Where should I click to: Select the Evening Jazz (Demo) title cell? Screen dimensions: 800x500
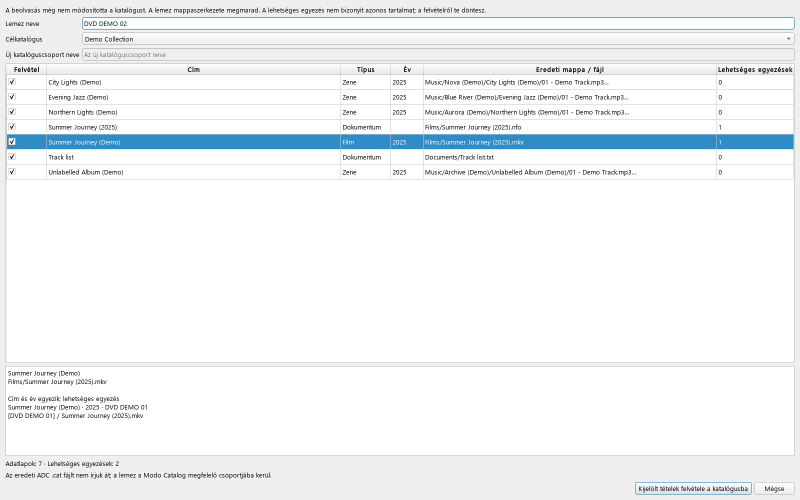tap(193, 97)
